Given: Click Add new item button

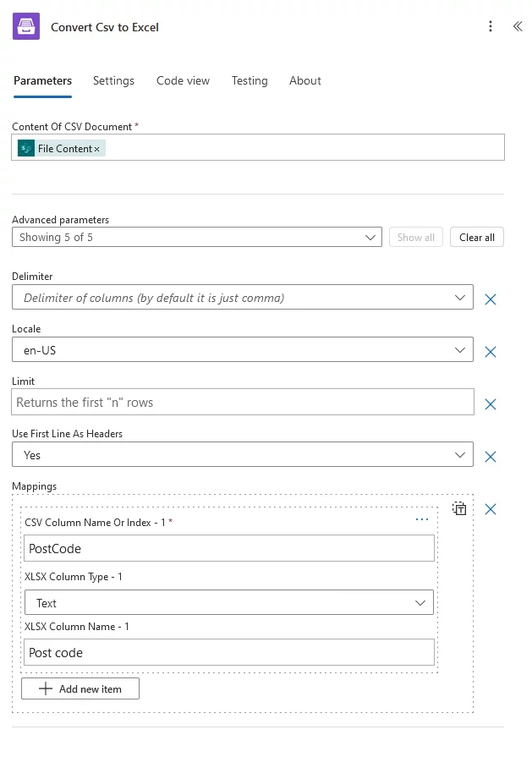Looking at the screenshot, I should coord(80,688).
